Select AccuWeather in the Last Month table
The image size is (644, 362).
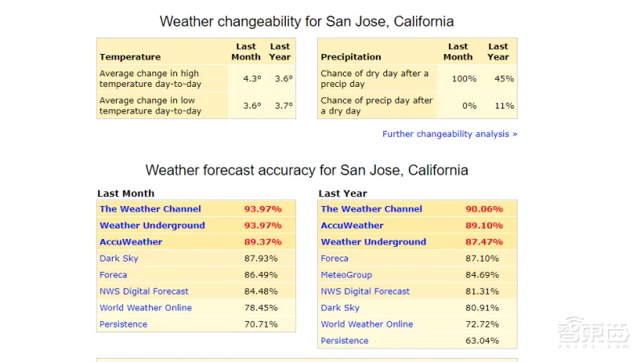pos(130,241)
